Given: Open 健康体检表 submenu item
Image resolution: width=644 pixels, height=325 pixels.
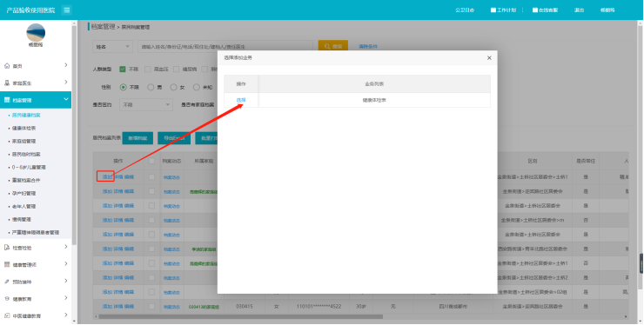Looking at the screenshot, I should pos(23,129).
